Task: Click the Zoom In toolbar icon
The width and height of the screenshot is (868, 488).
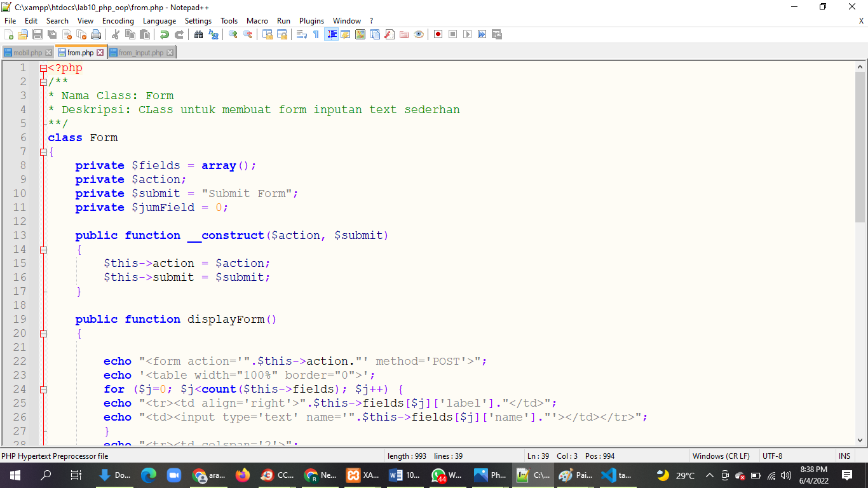Action: [234, 34]
